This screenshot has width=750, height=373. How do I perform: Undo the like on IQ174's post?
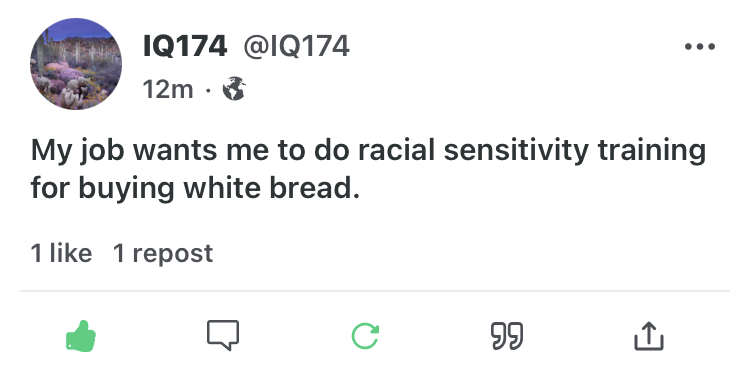point(80,336)
